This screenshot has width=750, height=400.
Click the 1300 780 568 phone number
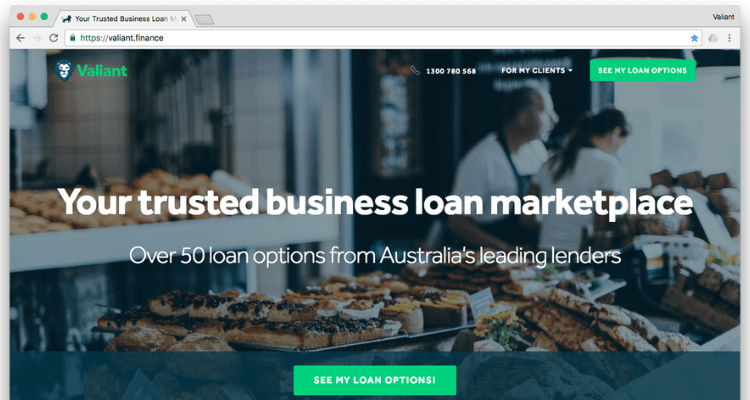click(x=451, y=71)
